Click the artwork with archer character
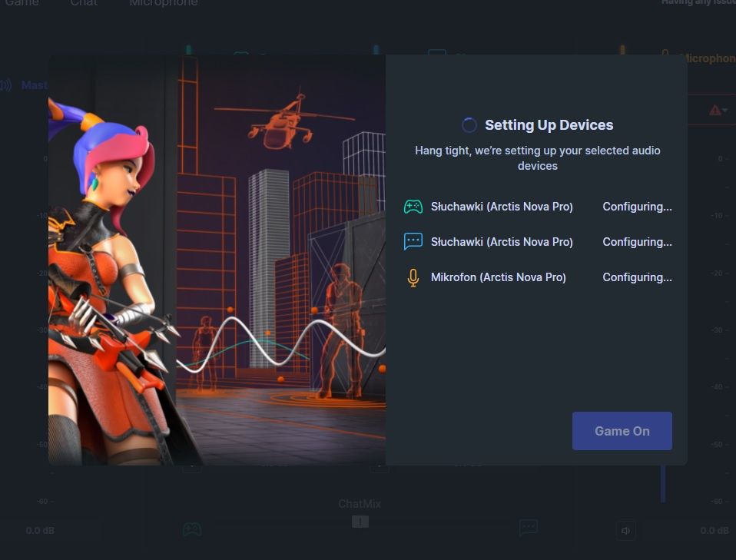Image resolution: width=736 pixels, height=560 pixels. click(x=217, y=260)
